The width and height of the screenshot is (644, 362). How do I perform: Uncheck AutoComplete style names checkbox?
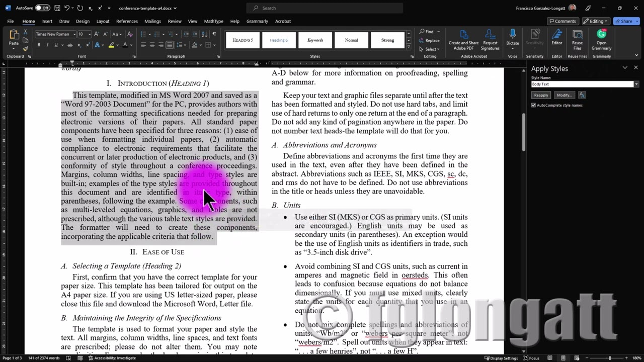tap(534, 105)
